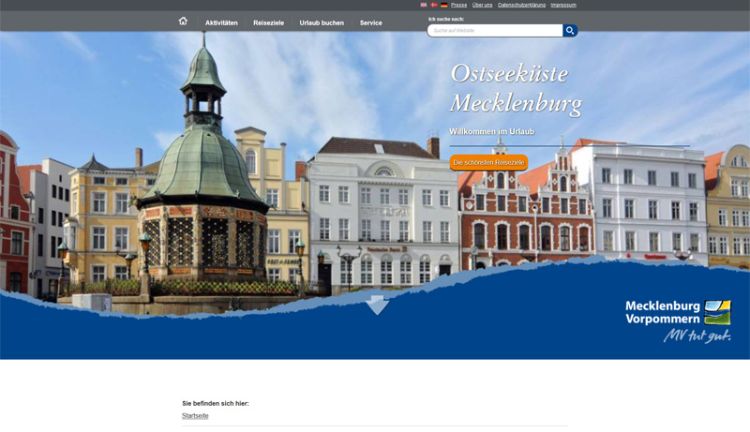The image size is (750, 432).
Task: Open the Aktivitäten menu
Action: pos(221,22)
